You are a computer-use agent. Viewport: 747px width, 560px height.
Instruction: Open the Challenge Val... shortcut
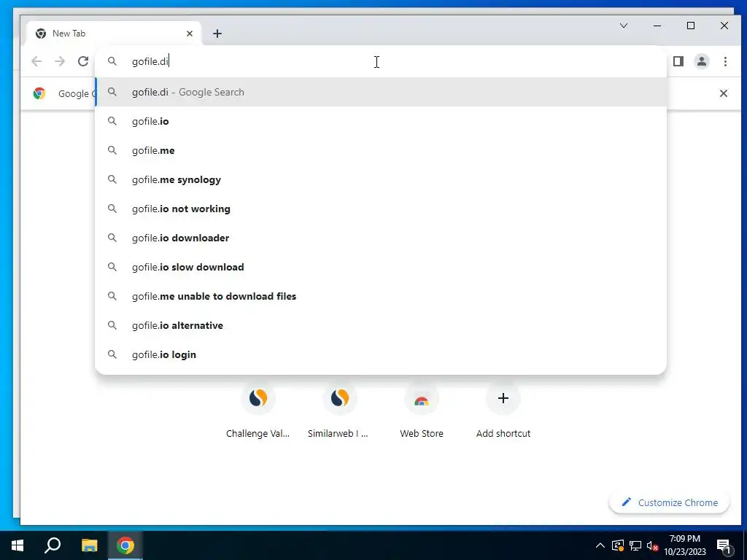click(x=258, y=411)
